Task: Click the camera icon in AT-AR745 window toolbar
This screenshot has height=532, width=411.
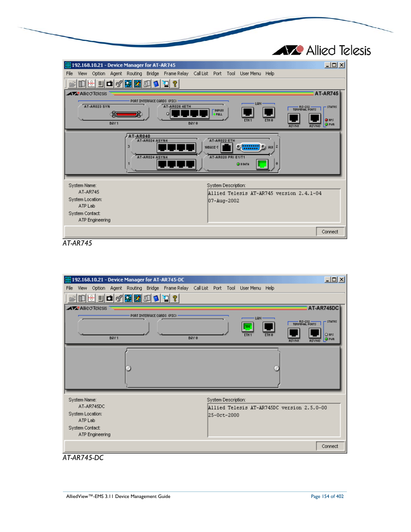Action: [x=110, y=84]
